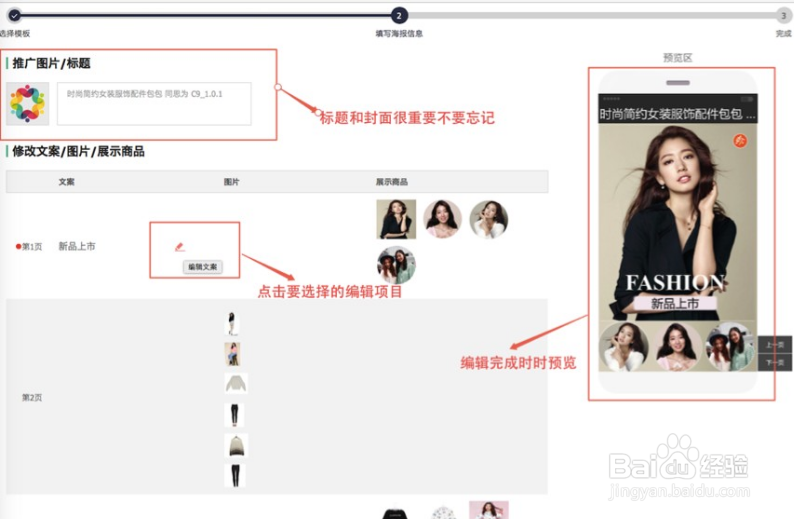Click the two-girls circle in phone preview
794x519 pixels.
pos(730,347)
